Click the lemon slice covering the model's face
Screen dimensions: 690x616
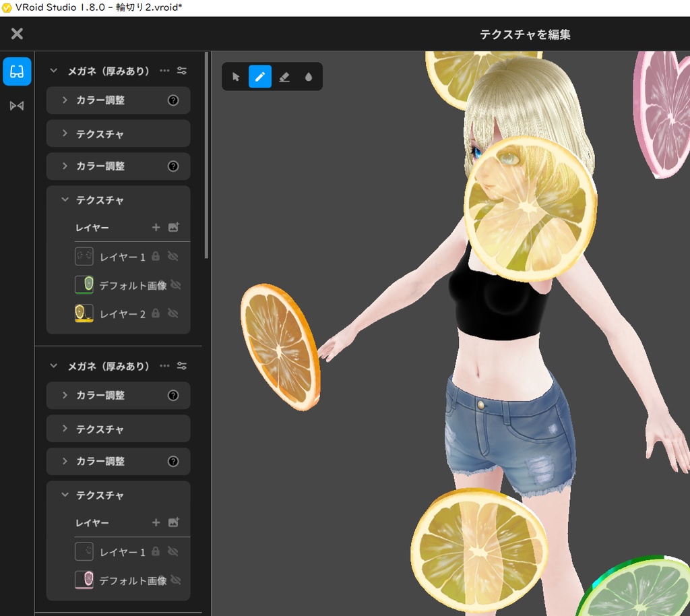point(530,209)
